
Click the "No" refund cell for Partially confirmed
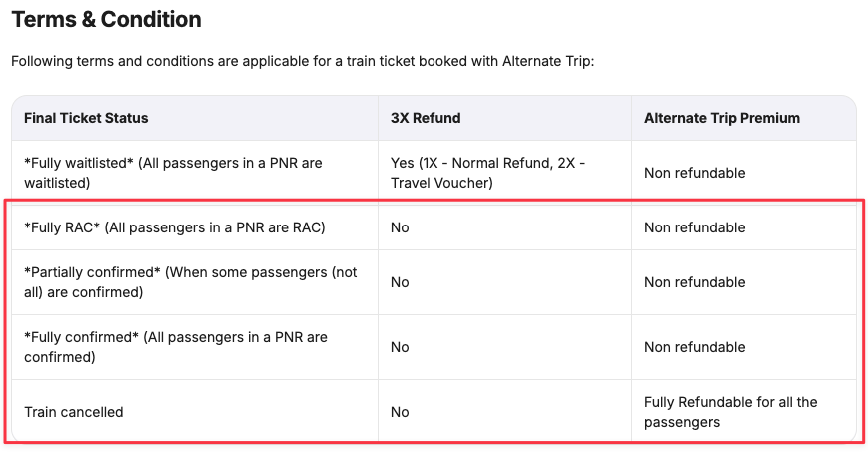click(401, 282)
